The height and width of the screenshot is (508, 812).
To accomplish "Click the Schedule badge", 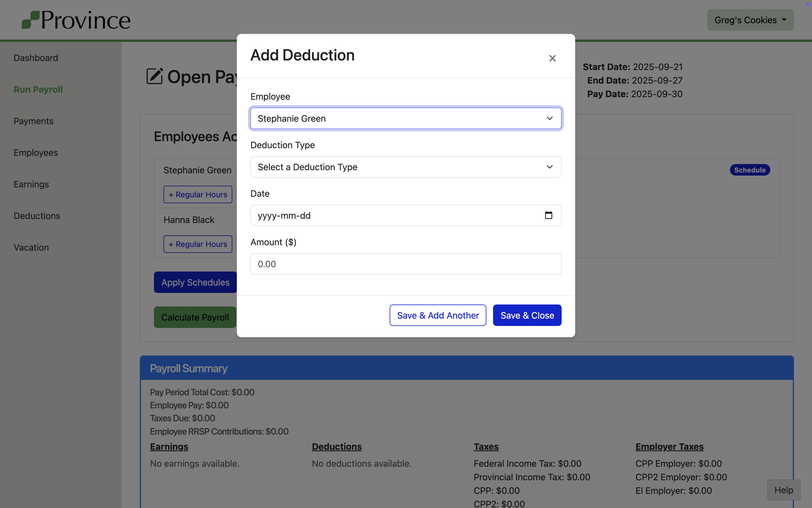I will click(x=749, y=170).
